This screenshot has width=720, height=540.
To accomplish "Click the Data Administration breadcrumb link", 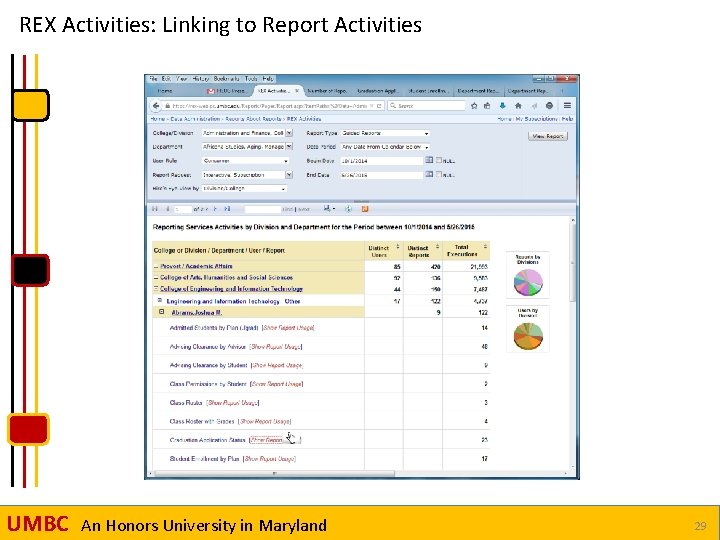I will (x=196, y=119).
